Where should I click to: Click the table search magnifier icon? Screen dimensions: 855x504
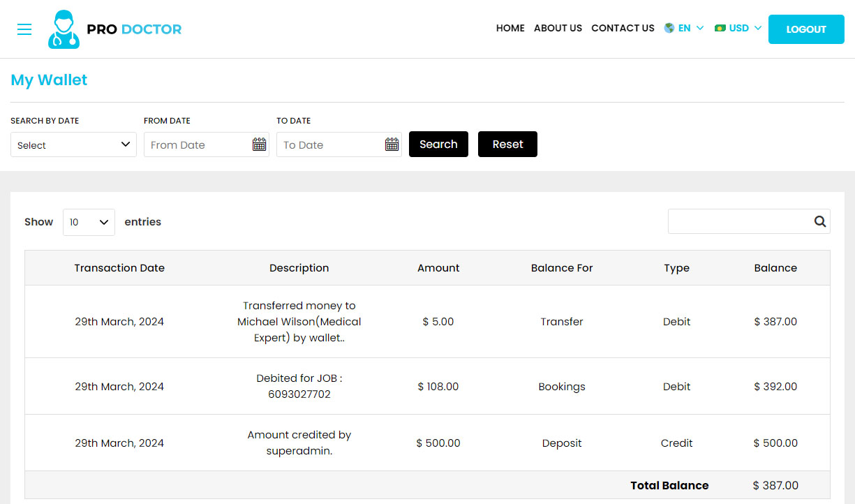click(819, 221)
